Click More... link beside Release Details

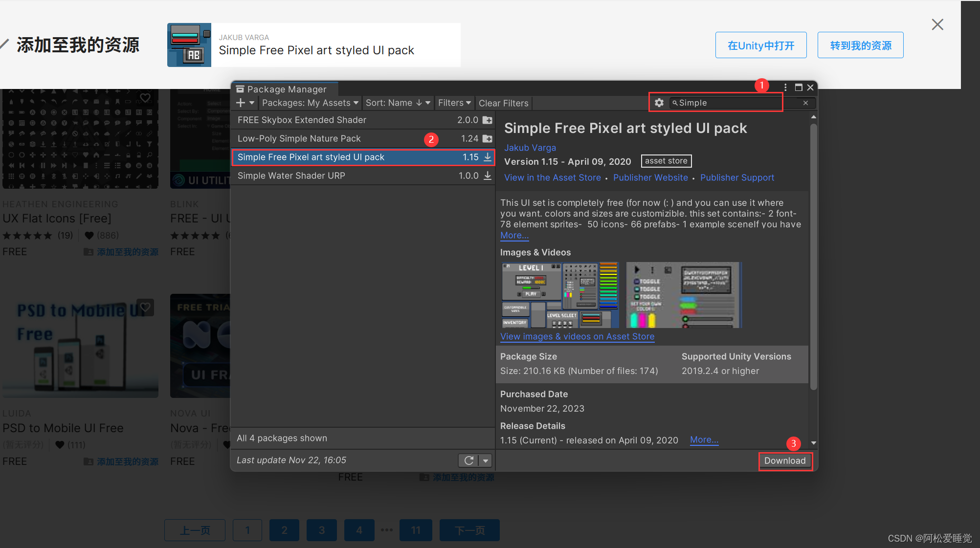coord(704,439)
